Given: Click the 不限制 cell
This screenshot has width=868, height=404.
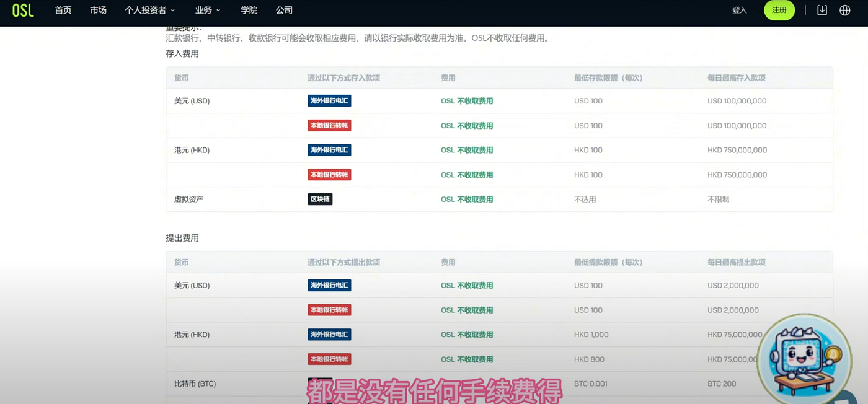Looking at the screenshot, I should click(x=719, y=200).
